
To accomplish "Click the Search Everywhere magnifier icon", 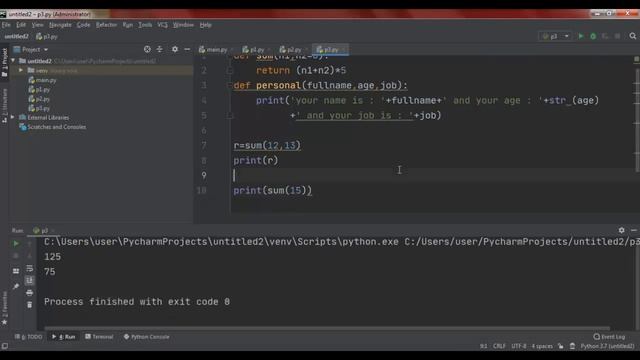I will (633, 36).
